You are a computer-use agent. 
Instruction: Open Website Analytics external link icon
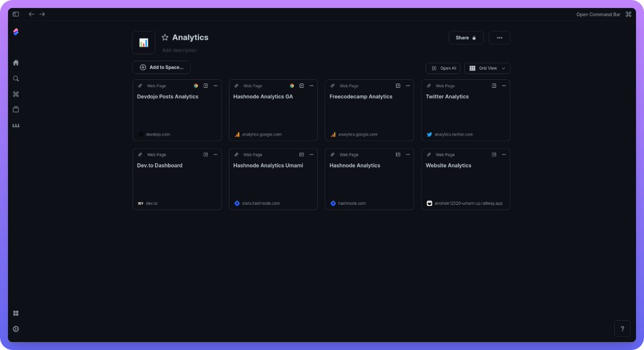[x=494, y=154]
